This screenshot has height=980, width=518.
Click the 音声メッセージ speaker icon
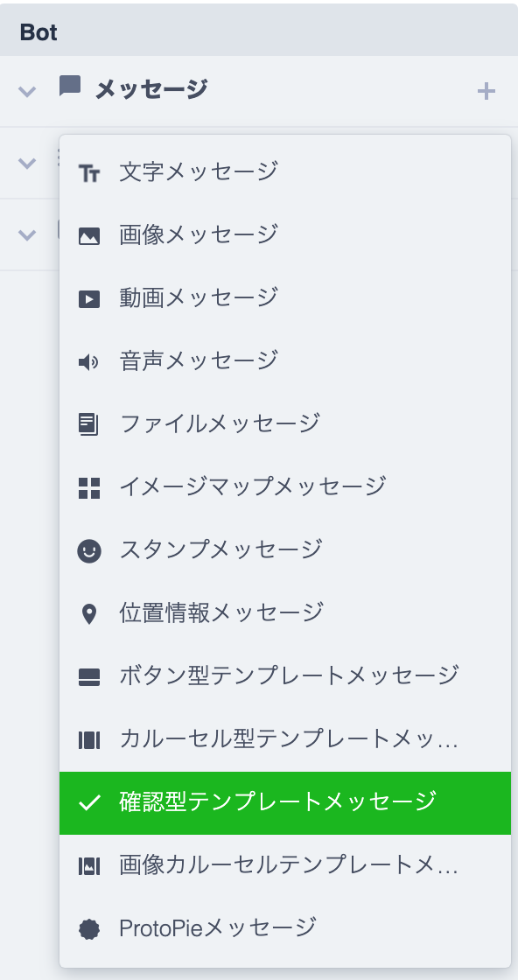click(90, 360)
